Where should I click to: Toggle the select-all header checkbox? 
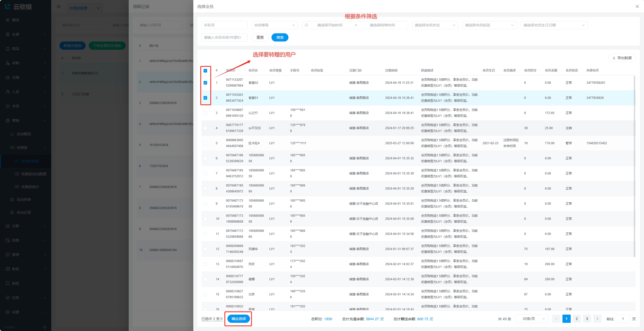coord(205,70)
